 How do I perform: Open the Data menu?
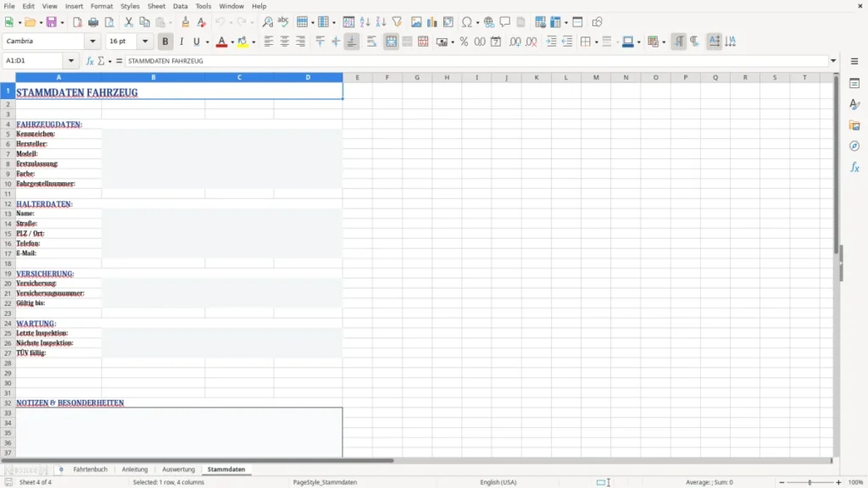click(x=180, y=6)
